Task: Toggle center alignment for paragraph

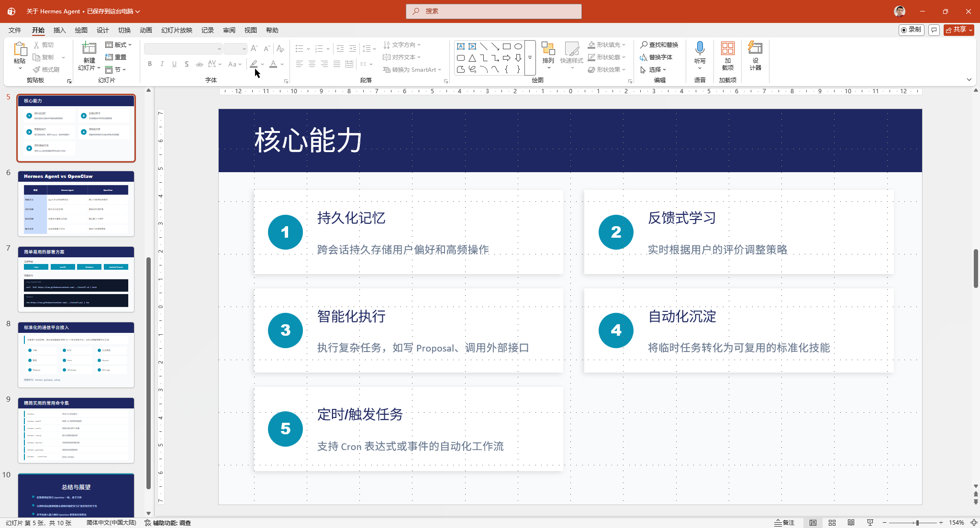Action: [x=312, y=64]
